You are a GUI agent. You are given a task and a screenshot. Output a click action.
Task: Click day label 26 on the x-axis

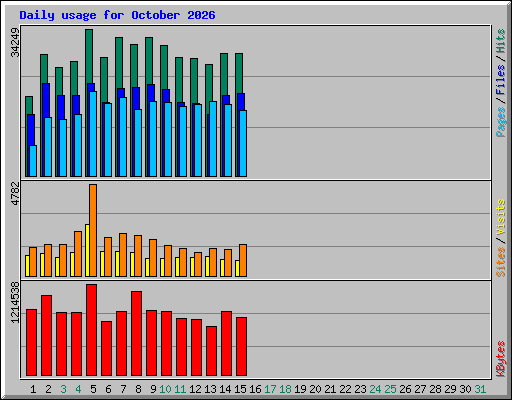tap(405, 389)
